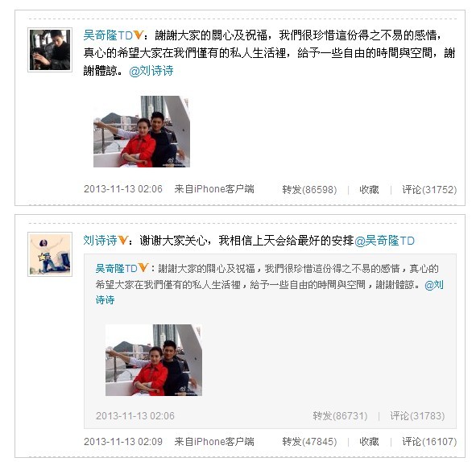
Task: Click 收藏 on the first post
Action: 369,190
